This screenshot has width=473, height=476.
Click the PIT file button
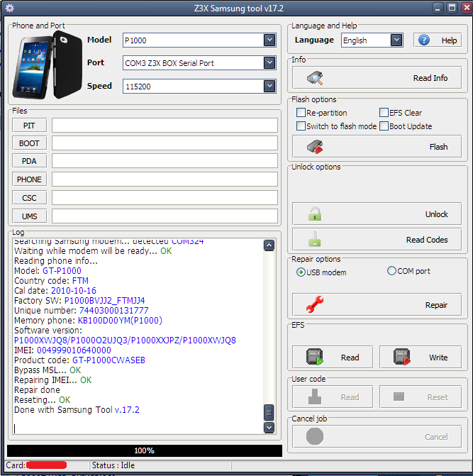(30, 126)
